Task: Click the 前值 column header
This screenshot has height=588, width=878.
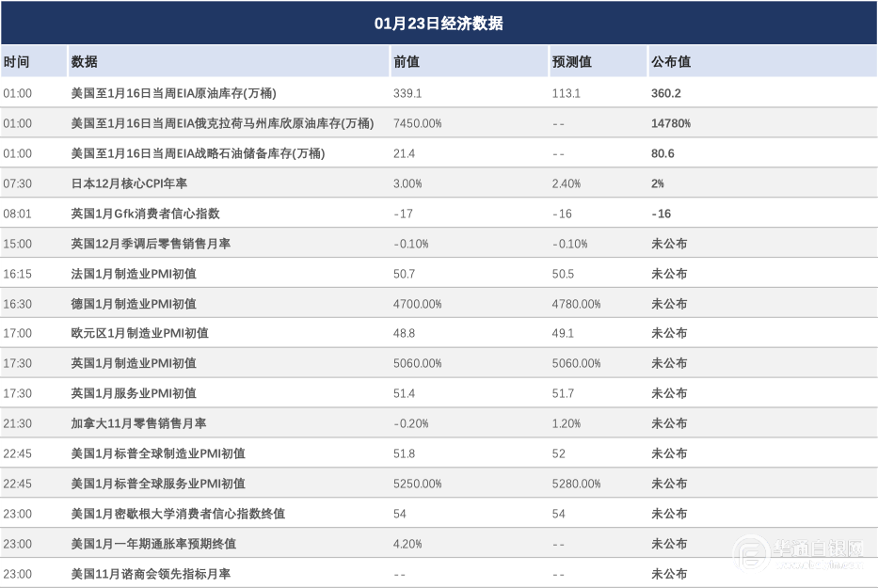Action: pos(407,62)
